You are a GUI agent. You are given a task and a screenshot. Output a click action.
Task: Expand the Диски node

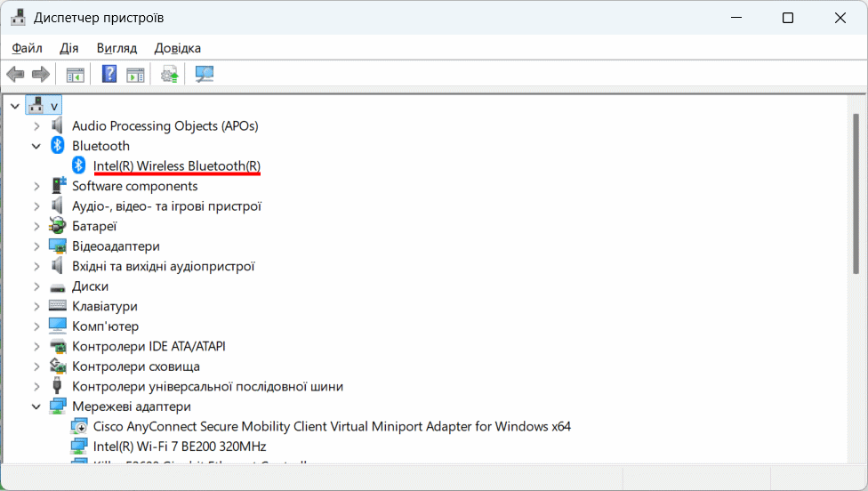tap(36, 286)
